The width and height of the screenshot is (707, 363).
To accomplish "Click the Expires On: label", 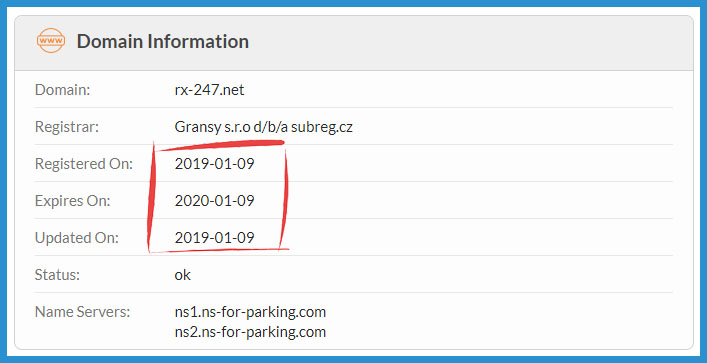I will [72, 201].
